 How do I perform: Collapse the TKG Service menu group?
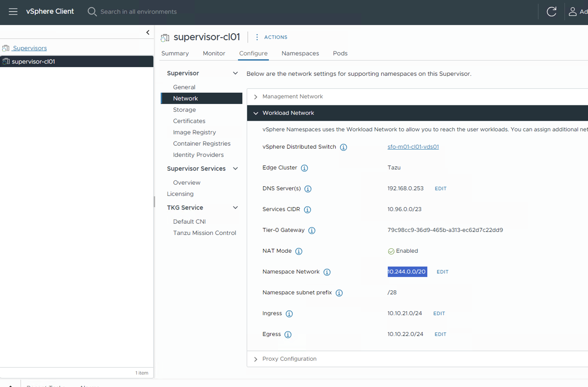pos(235,208)
